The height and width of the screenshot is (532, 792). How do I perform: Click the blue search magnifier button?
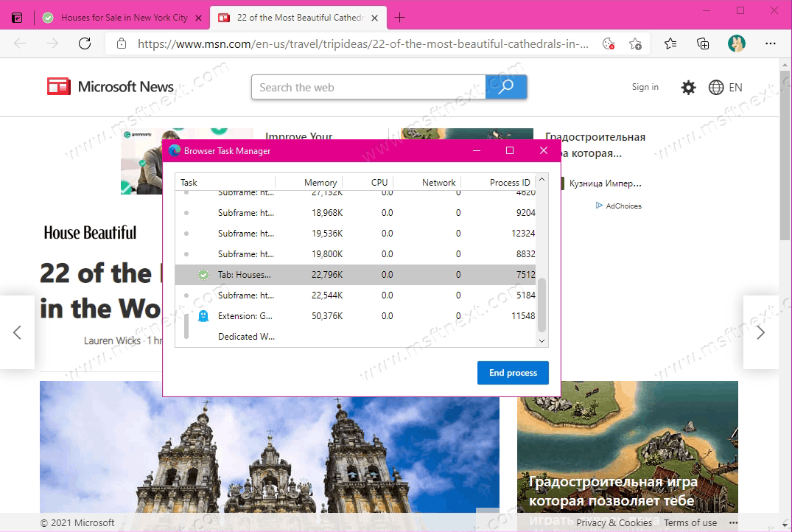[x=506, y=87]
